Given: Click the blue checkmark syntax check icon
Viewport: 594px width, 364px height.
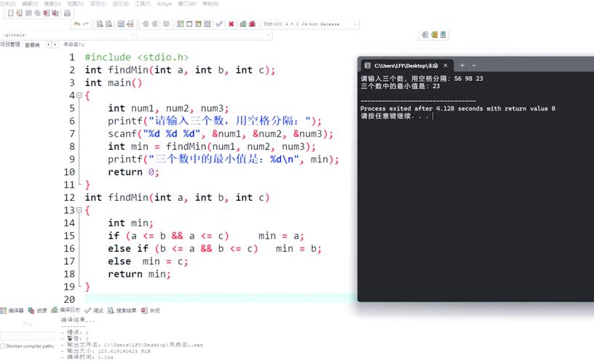Looking at the screenshot, I should (x=219, y=24).
